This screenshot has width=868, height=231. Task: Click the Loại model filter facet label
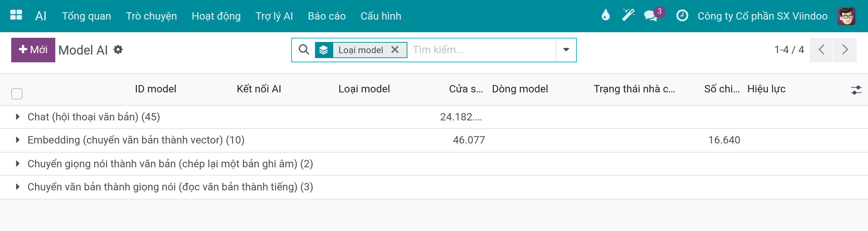pos(360,50)
